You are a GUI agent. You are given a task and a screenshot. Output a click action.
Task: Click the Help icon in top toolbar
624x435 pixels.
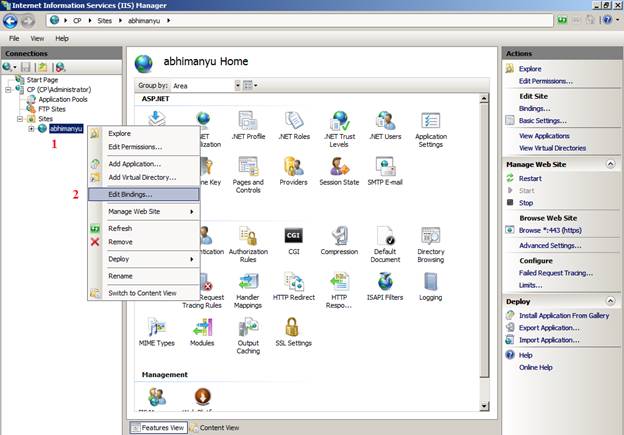coord(607,20)
